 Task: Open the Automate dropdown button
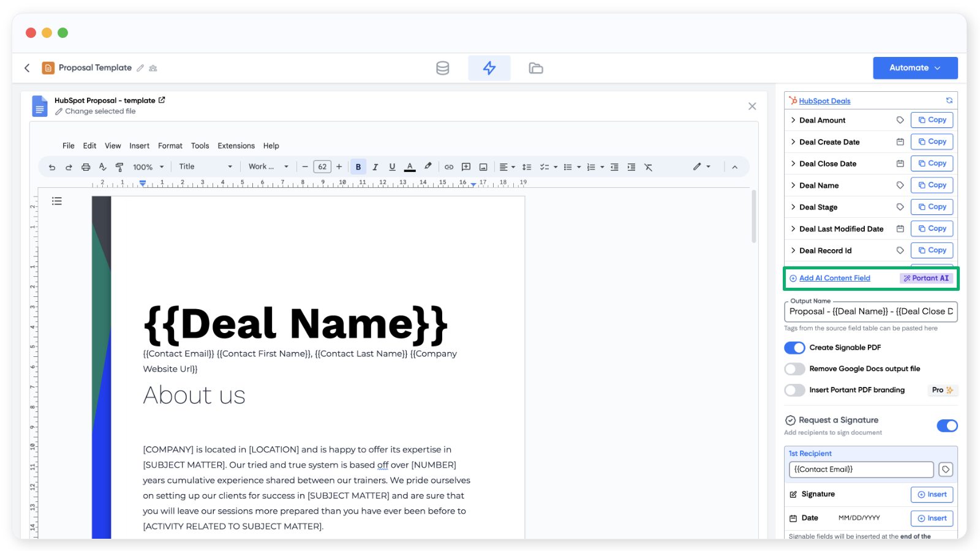[915, 68]
